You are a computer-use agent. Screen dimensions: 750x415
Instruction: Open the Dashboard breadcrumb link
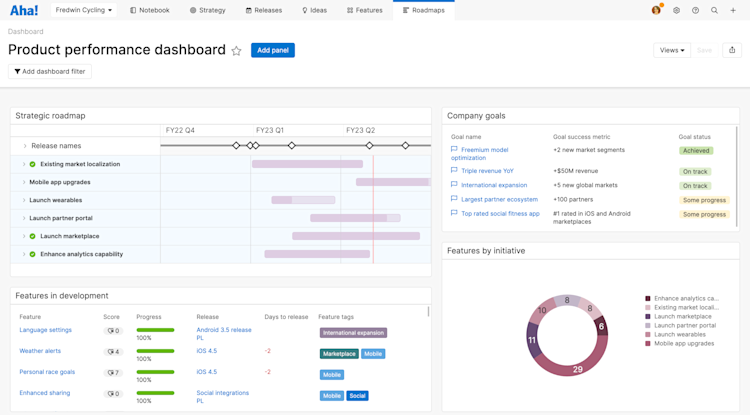(x=25, y=32)
